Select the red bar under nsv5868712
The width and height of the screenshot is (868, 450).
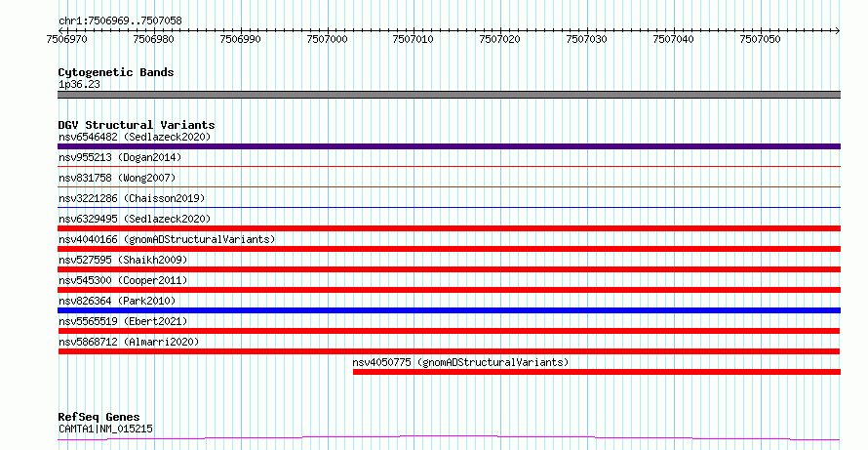[x=449, y=351]
